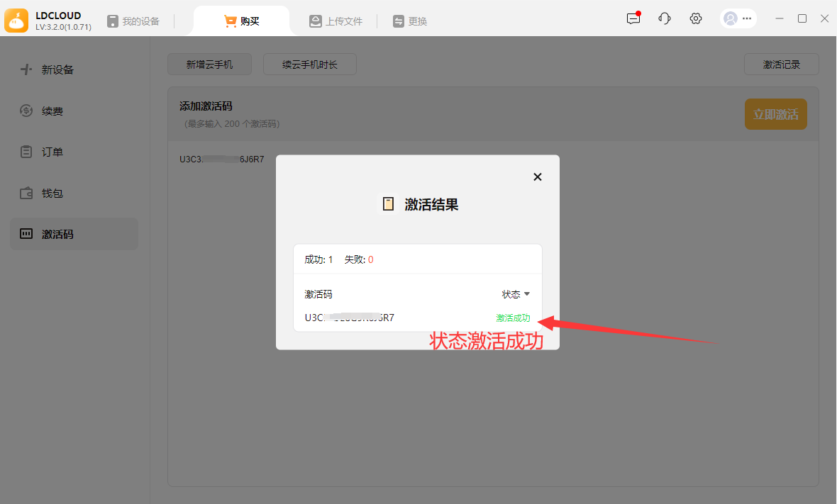837x504 pixels.
Task: Open 激活记录 activation history
Action: (781, 65)
